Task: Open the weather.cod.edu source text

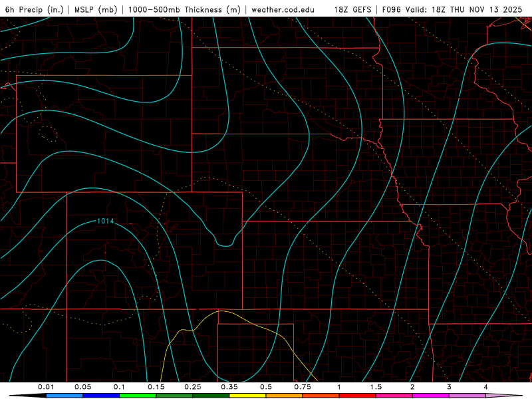Action: click(283, 9)
